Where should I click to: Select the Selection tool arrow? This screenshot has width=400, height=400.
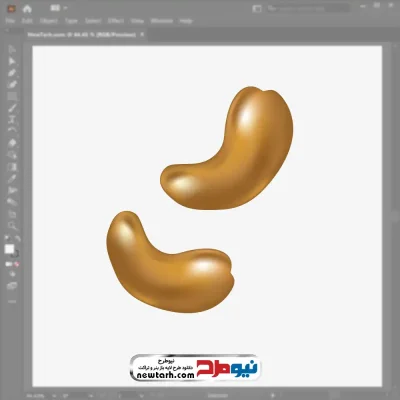12,50
